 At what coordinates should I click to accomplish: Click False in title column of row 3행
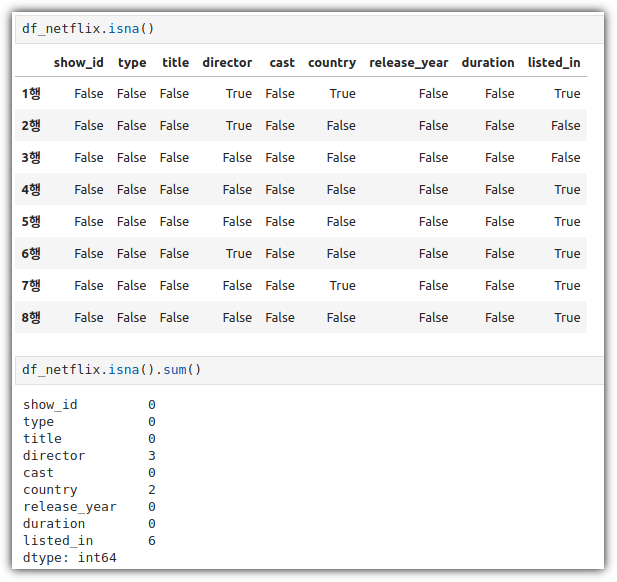point(174,157)
